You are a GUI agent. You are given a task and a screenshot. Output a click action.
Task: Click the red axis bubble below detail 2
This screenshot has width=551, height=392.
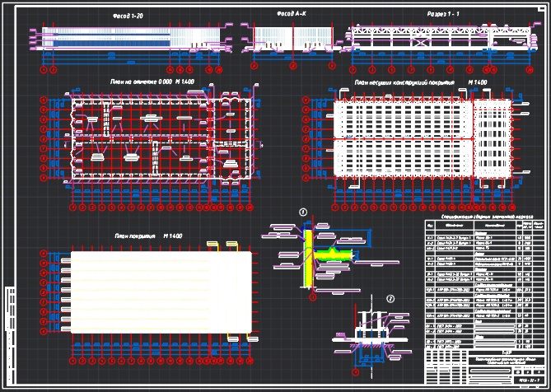point(356,371)
